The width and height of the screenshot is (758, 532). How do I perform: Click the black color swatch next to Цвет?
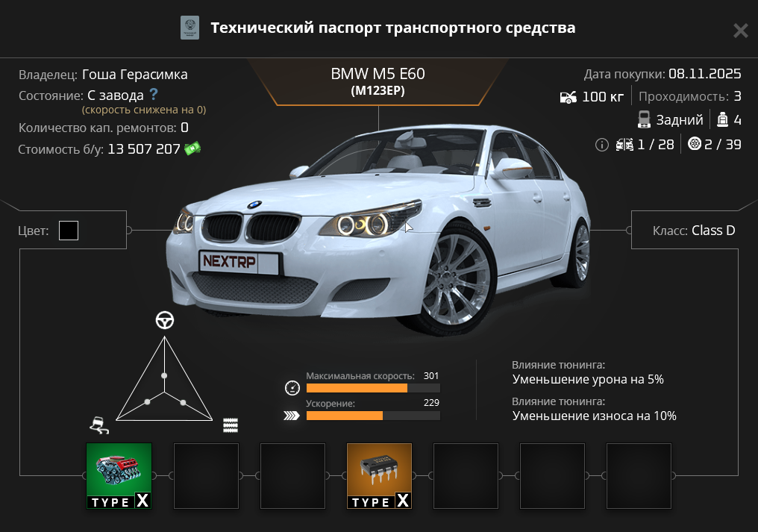[x=69, y=231]
